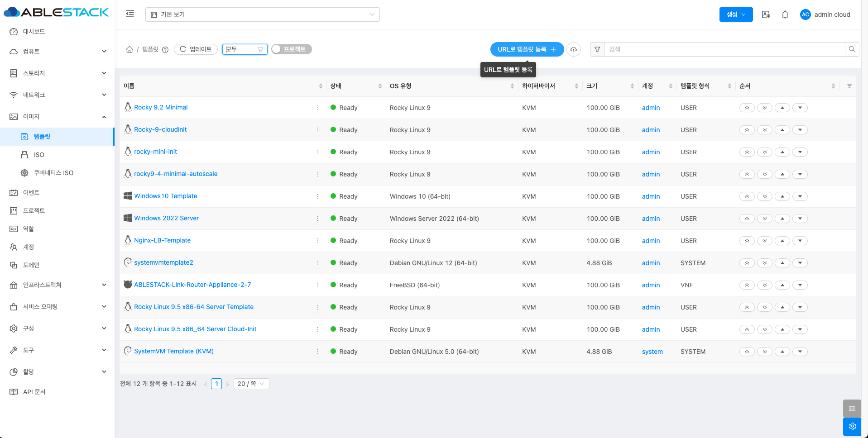Image resolution: width=868 pixels, height=438 pixels.
Task: Collapse the sidebar menu with the hamburger icon
Action: click(x=130, y=14)
